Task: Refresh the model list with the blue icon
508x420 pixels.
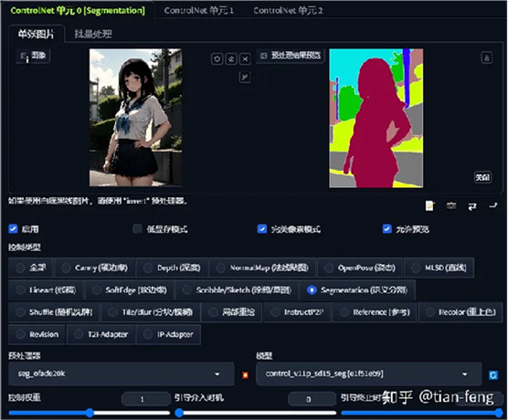Action: [x=493, y=375]
